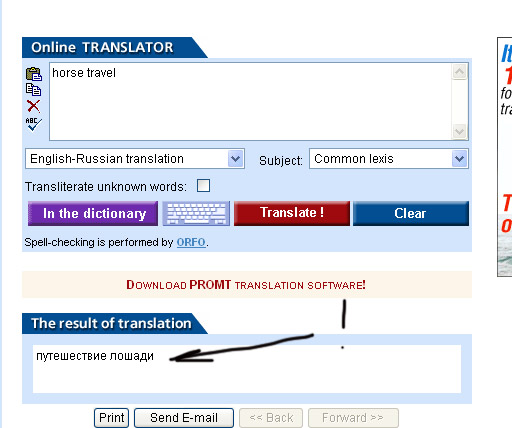Click the translated text путешествие лошади
This screenshot has height=428, width=512.
click(x=95, y=356)
